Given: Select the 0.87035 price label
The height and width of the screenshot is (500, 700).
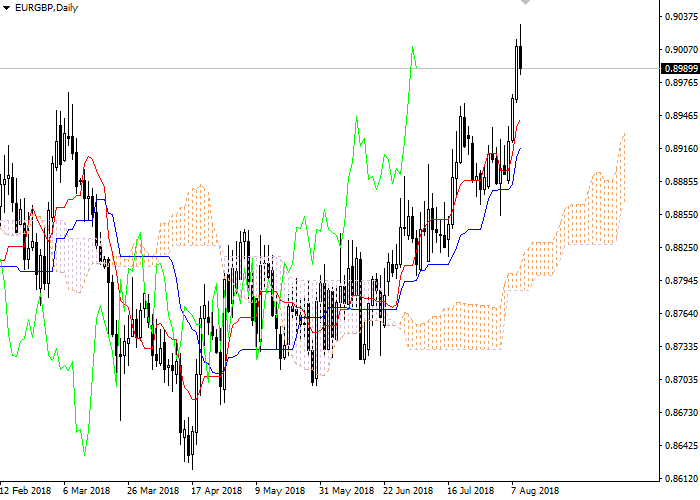Looking at the screenshot, I should coord(681,380).
